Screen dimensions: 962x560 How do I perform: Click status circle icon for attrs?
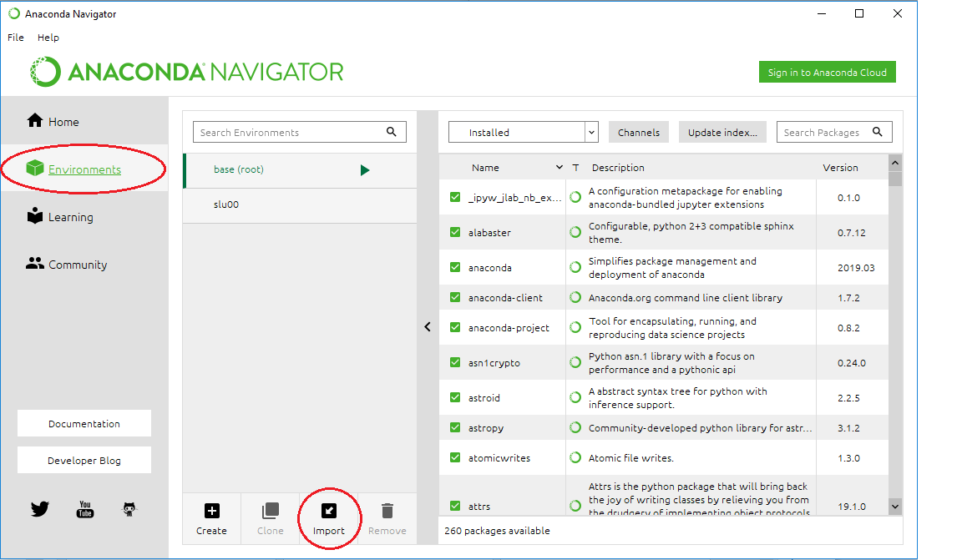pyautogui.click(x=575, y=506)
